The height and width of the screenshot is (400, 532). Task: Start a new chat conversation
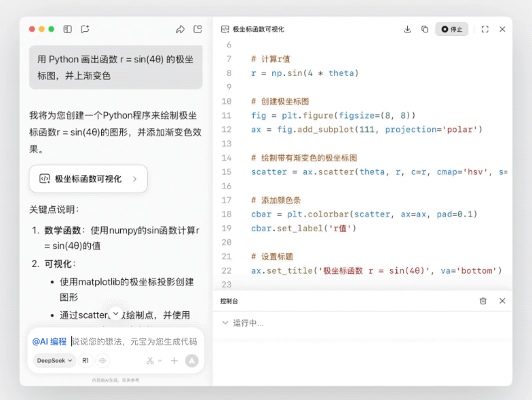click(85, 29)
